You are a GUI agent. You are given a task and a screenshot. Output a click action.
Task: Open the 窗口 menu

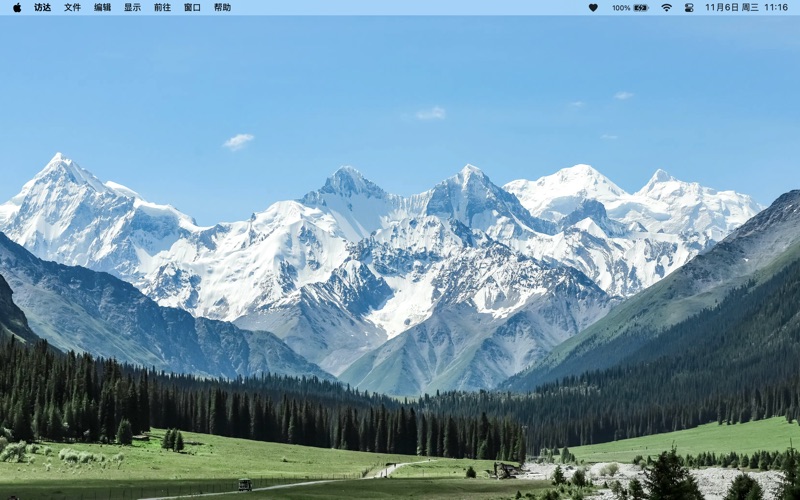[192, 8]
